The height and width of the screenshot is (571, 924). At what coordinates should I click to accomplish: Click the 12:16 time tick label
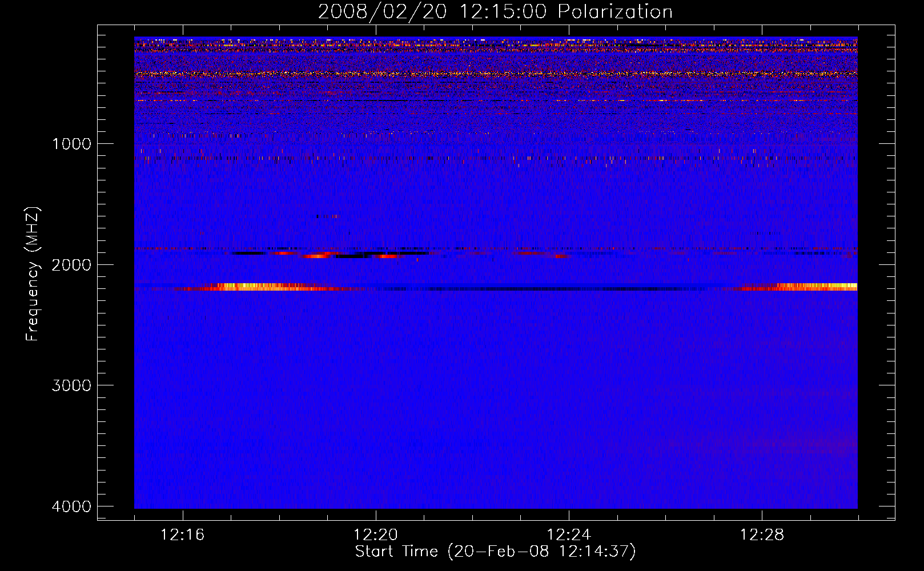183,535
